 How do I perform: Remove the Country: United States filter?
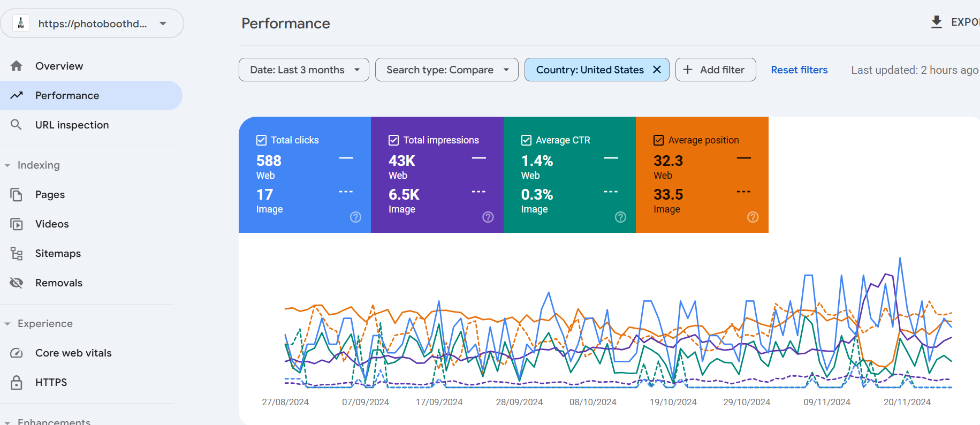point(657,70)
